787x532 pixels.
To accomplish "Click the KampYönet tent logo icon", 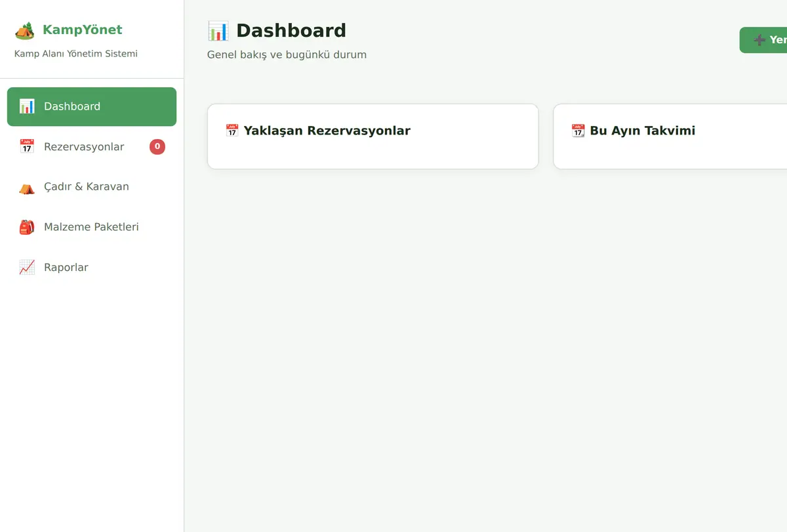I will pyautogui.click(x=25, y=30).
